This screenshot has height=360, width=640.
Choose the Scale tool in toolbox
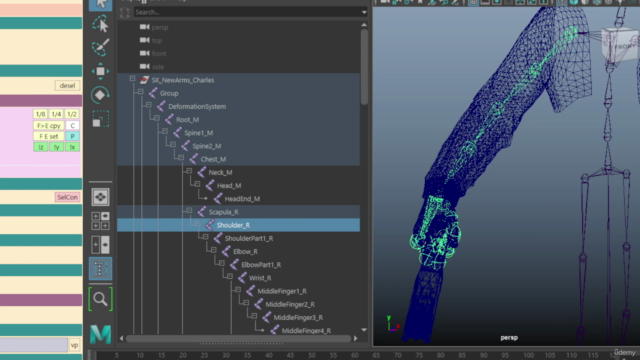100,119
